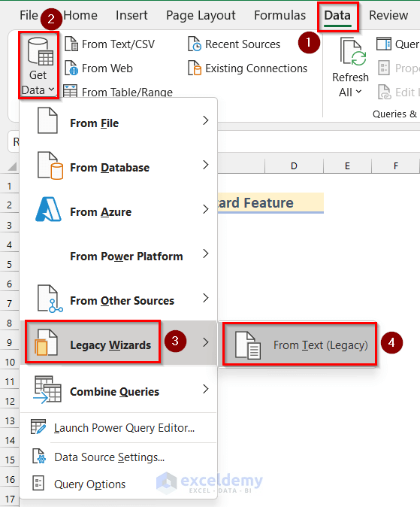Click the Azure logo icon
This screenshot has height=507, width=420.
click(48, 209)
